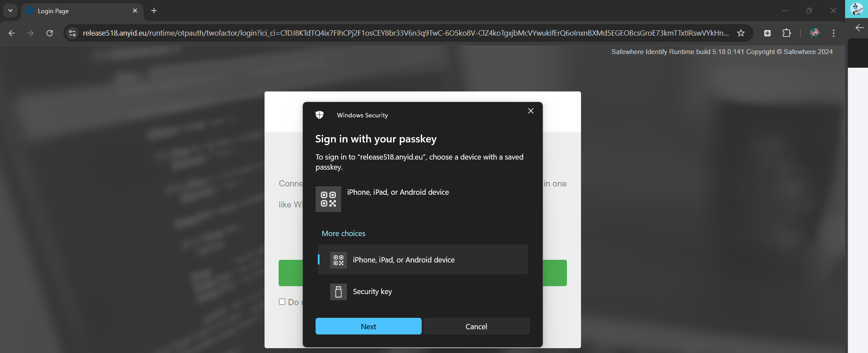Restore down the browser window
868x353 pixels.
pos(809,11)
